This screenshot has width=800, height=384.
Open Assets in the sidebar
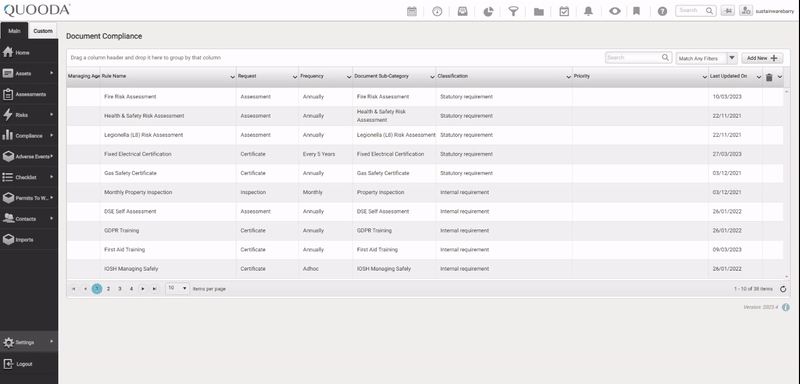[x=29, y=73]
